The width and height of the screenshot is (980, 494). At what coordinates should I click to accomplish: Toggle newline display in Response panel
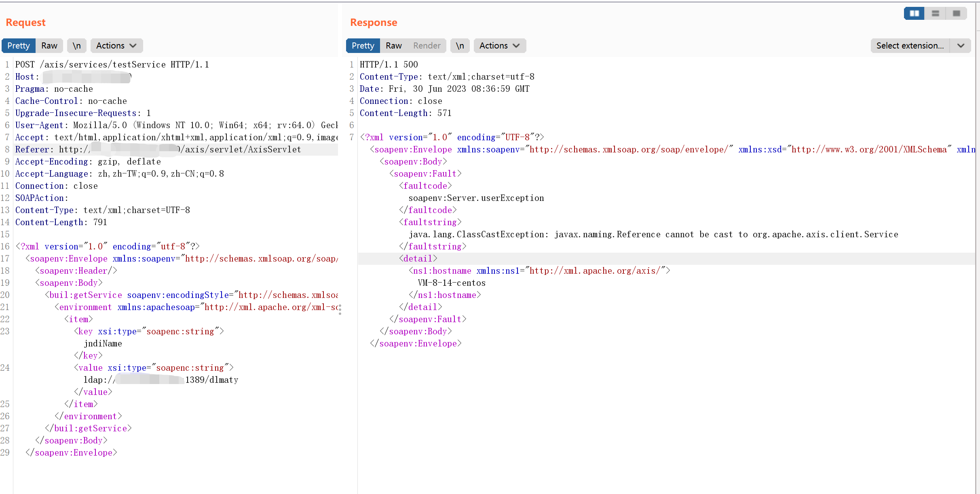(x=460, y=46)
